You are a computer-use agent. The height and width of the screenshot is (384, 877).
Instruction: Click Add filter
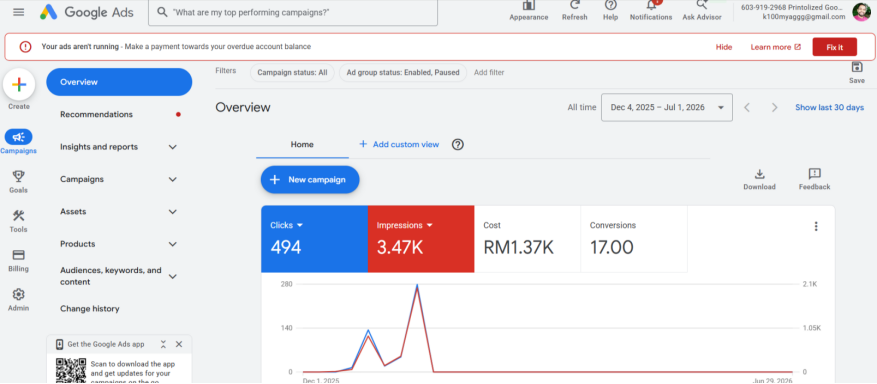coord(489,73)
